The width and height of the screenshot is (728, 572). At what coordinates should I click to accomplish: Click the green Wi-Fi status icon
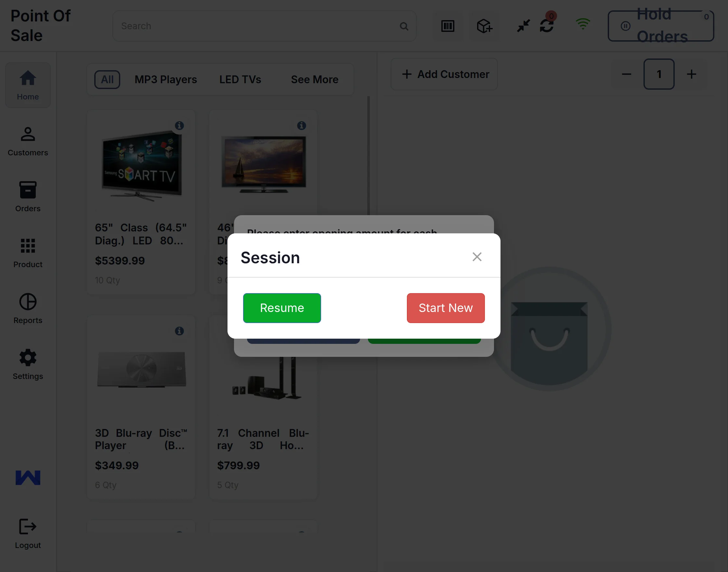tap(583, 24)
